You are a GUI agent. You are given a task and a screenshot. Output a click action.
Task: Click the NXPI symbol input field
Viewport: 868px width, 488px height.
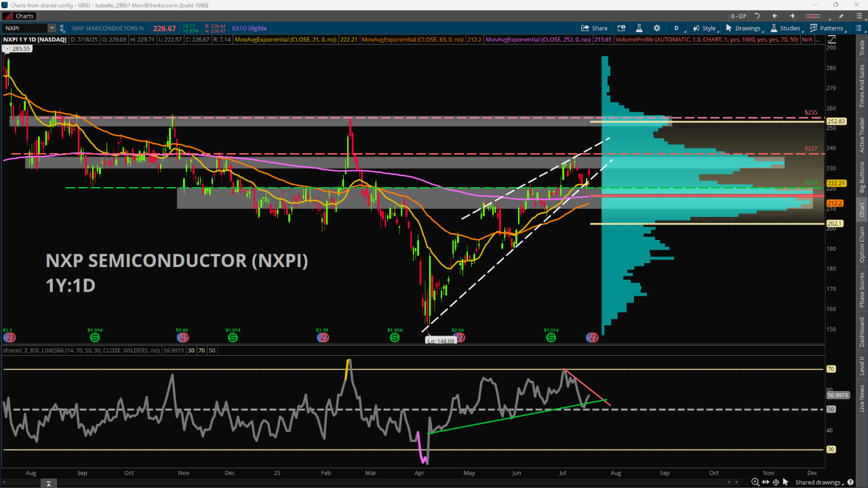point(26,28)
